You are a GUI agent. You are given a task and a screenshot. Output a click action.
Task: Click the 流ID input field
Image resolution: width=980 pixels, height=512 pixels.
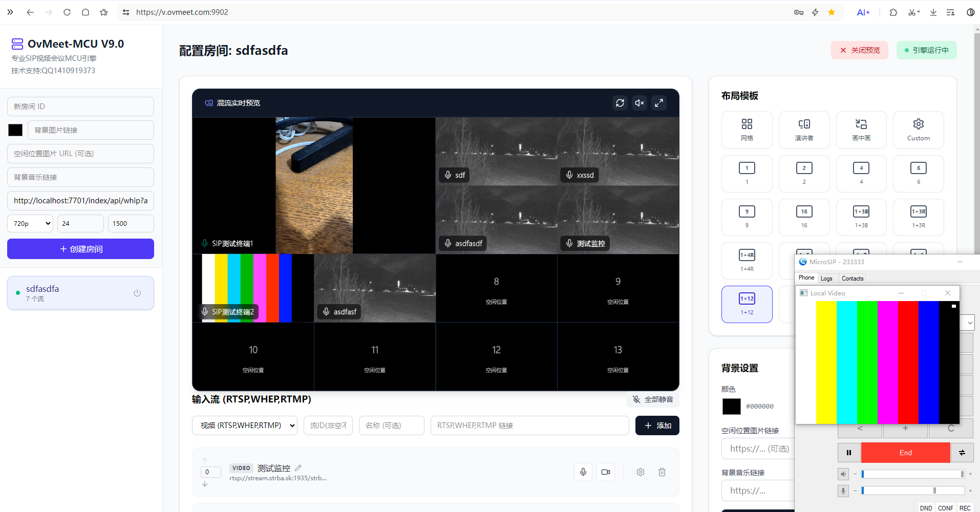coord(328,425)
